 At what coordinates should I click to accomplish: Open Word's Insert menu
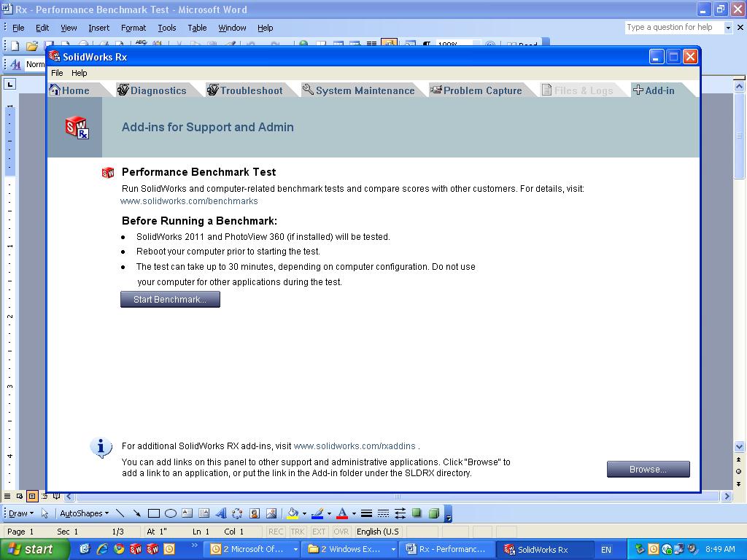coord(98,28)
